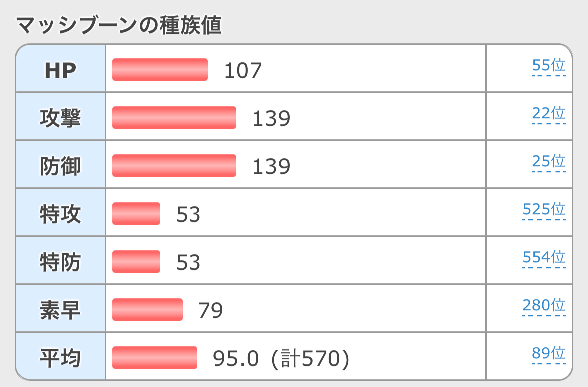
Task: Click the 攻撃 red stat bar
Action: [175, 118]
